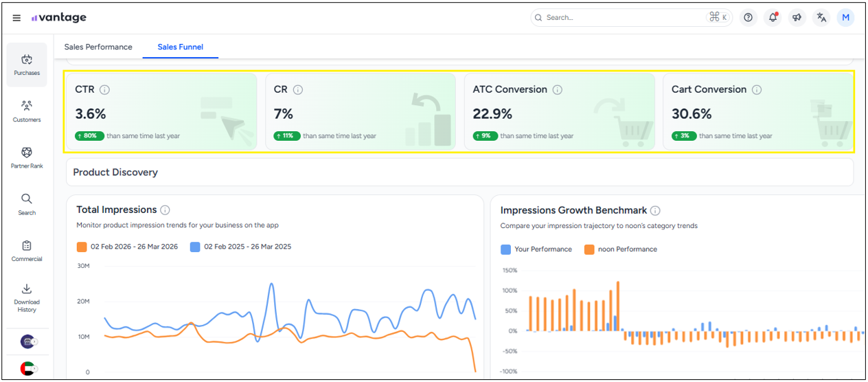Click the Search input field
The image size is (868, 382).
coord(621,18)
